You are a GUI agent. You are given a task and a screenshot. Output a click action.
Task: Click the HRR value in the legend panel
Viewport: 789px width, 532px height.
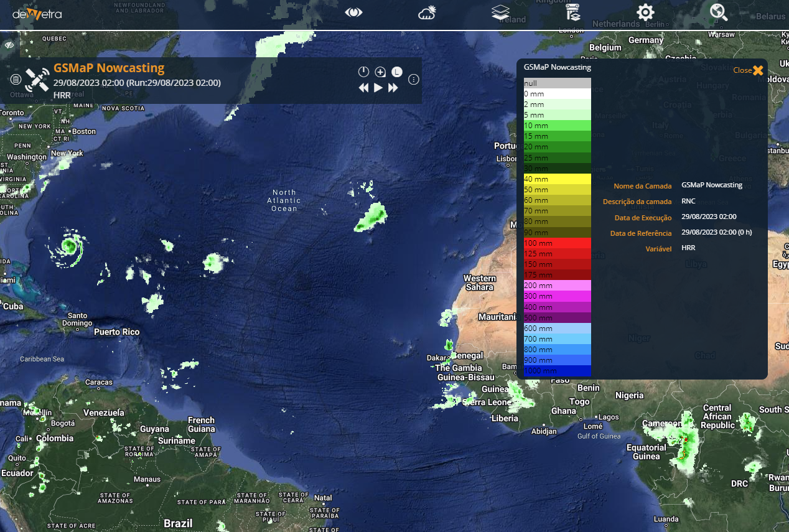pyautogui.click(x=688, y=248)
